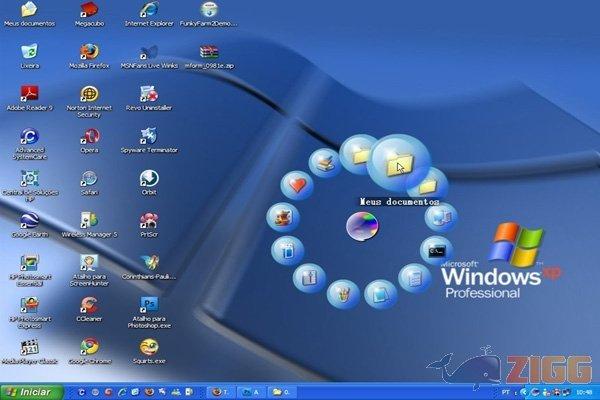Launch Adobe Reader 9 from the desktop
This screenshot has height=400, width=600.
tap(30, 95)
